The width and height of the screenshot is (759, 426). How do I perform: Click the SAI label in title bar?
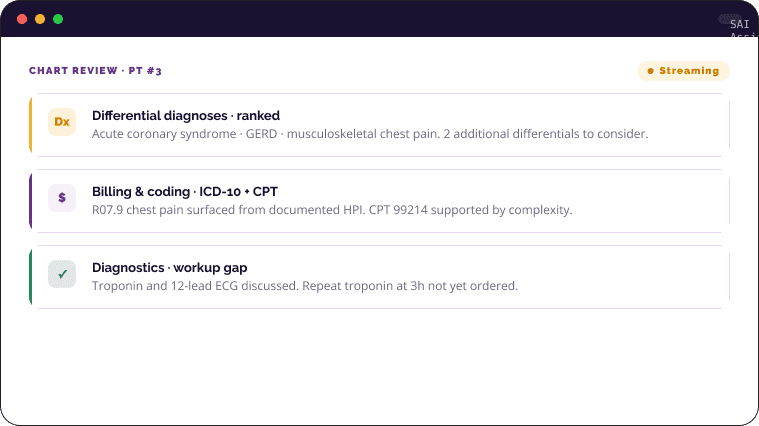click(740, 24)
